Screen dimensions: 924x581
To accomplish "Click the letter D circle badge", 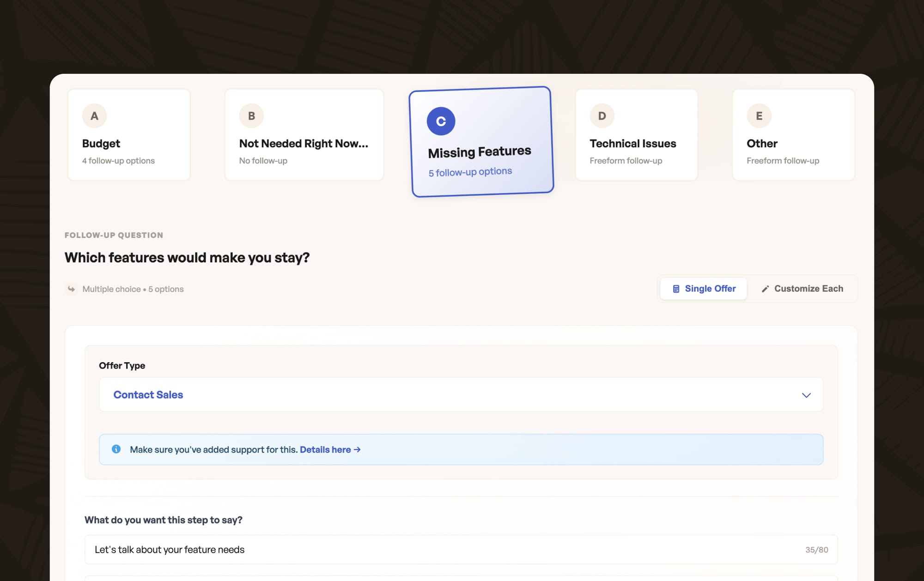I will click(602, 116).
